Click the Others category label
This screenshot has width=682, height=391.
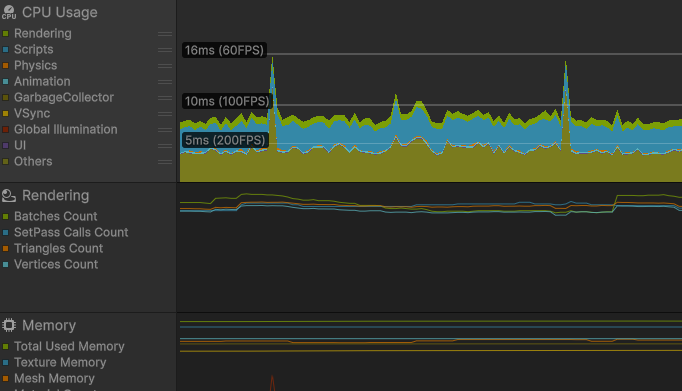33,161
